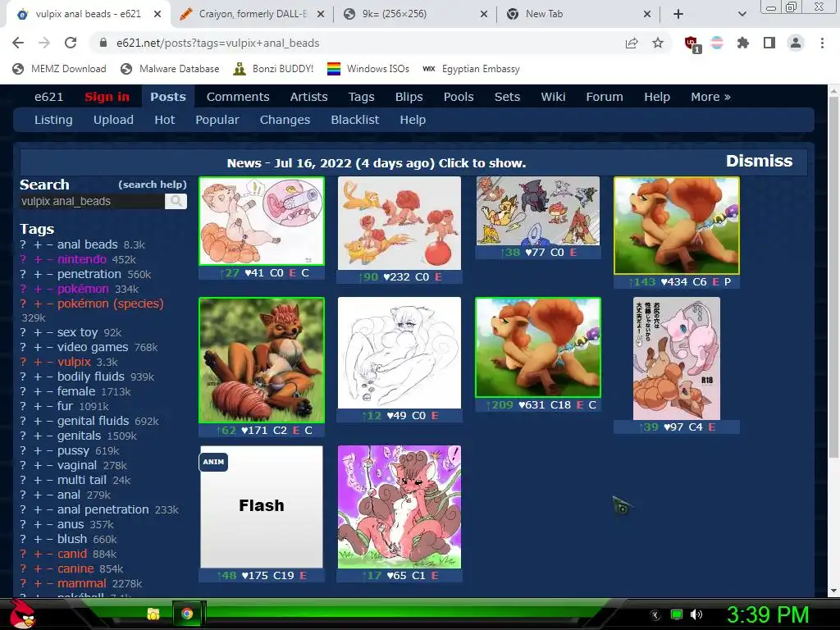Show hidden system tray icons
The height and width of the screenshot is (630, 840).
pos(655,615)
